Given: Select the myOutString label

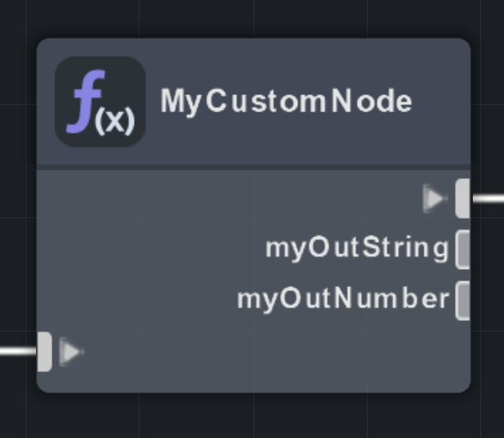Looking at the screenshot, I should [x=357, y=248].
